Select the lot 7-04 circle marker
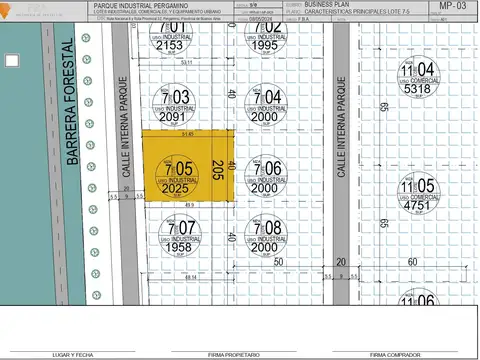The height and width of the screenshot is (360, 480). tap(266, 105)
